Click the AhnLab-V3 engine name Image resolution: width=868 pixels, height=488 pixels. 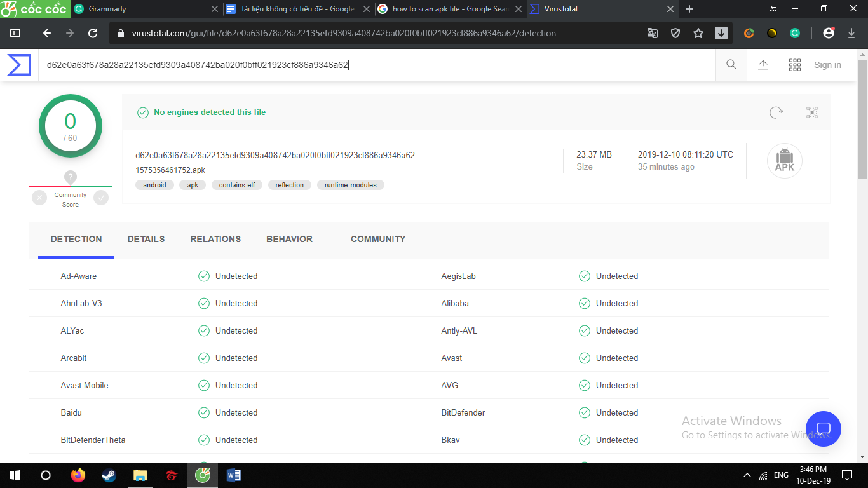pos(81,303)
